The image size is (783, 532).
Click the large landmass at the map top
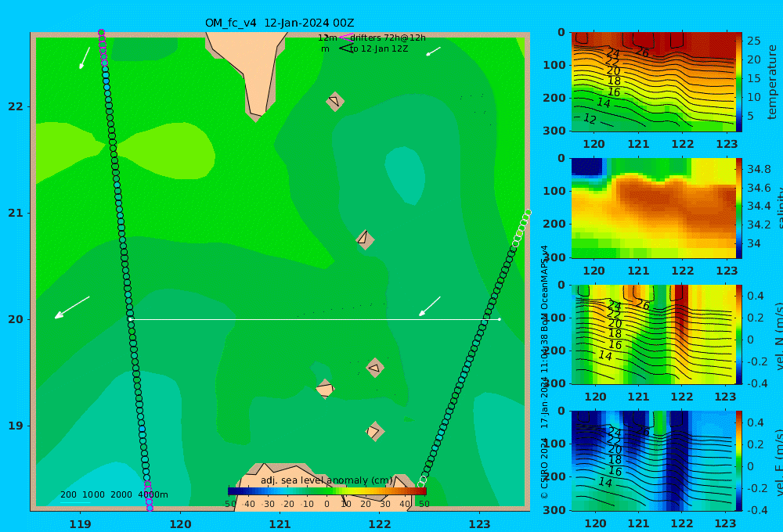254,70
